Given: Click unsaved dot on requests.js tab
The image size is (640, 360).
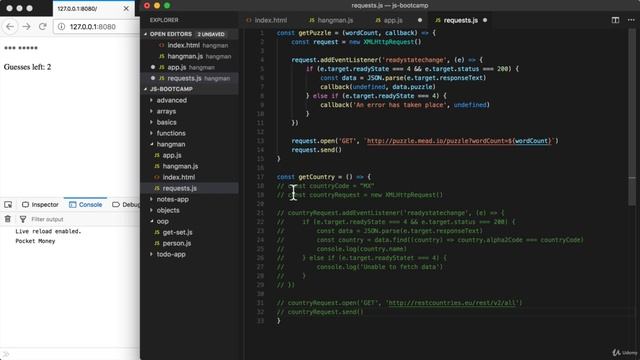Looking at the screenshot, I should coord(485,20).
